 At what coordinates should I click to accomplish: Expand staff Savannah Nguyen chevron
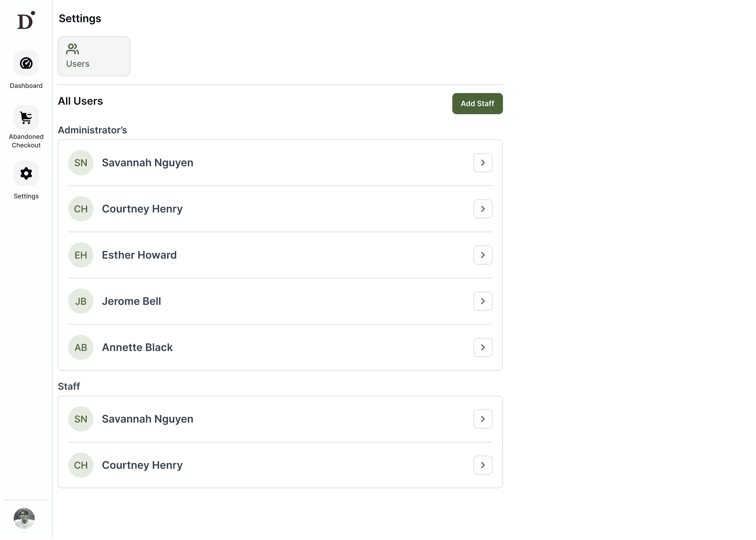pos(483,419)
